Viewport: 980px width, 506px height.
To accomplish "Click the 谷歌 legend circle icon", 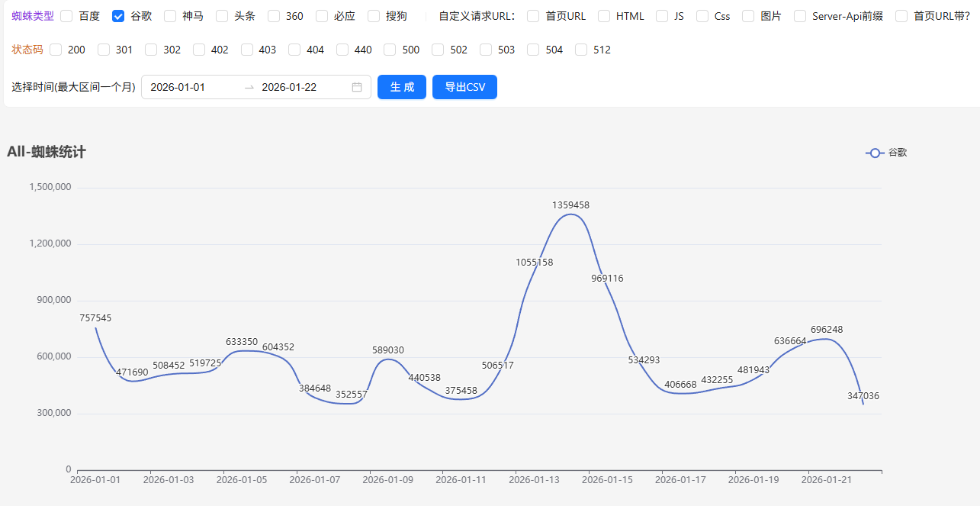I will [874, 153].
